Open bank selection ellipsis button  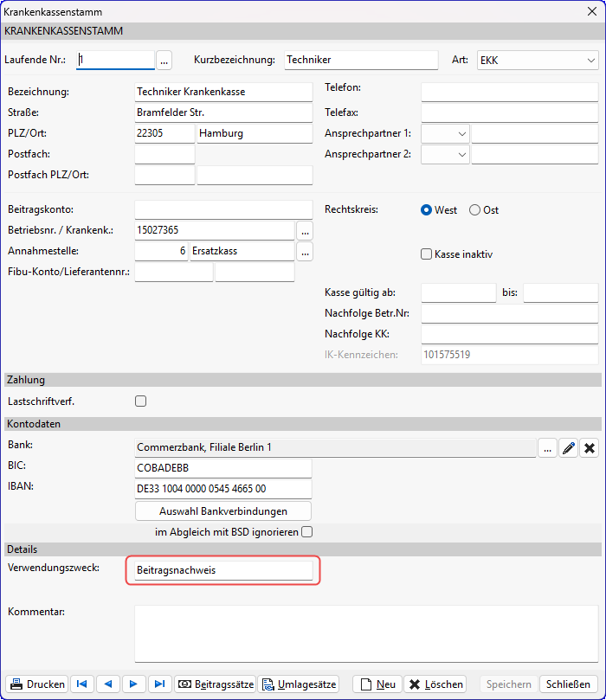547,447
